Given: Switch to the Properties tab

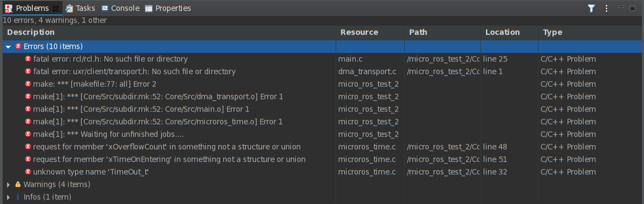Looking at the screenshot, I should 168,8.
